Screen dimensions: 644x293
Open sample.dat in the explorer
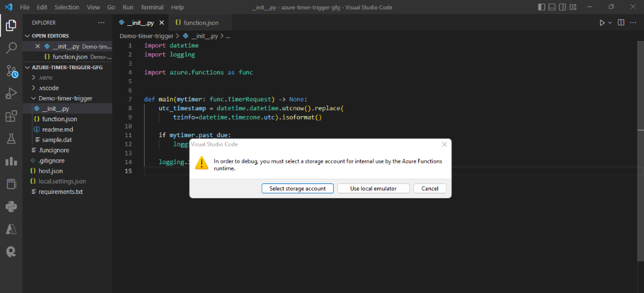click(67, 139)
